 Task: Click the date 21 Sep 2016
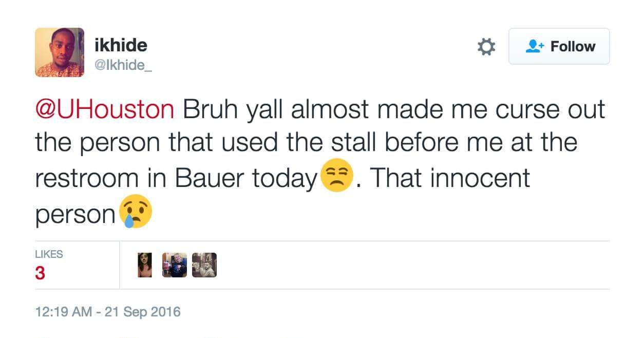[143, 311]
